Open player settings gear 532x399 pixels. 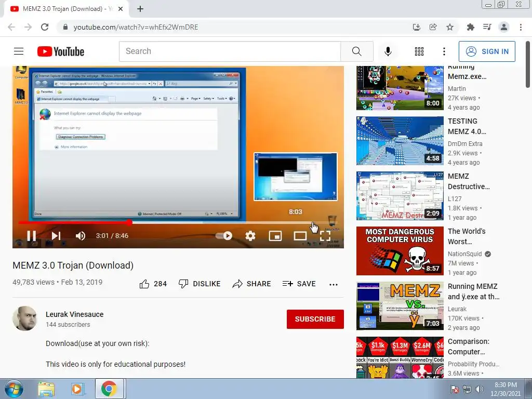(250, 235)
